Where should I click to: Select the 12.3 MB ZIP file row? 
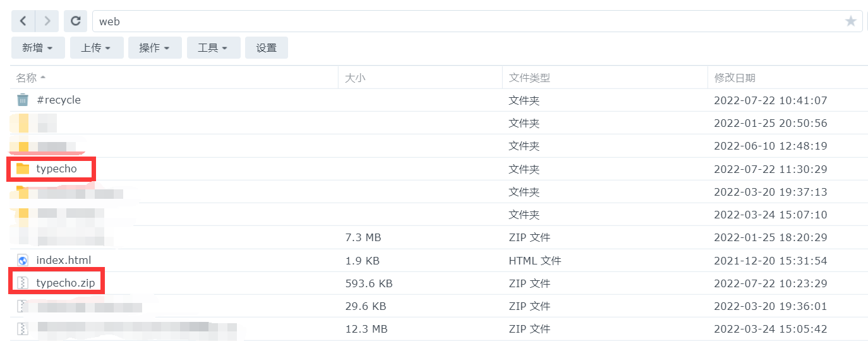pyautogui.click(x=439, y=329)
